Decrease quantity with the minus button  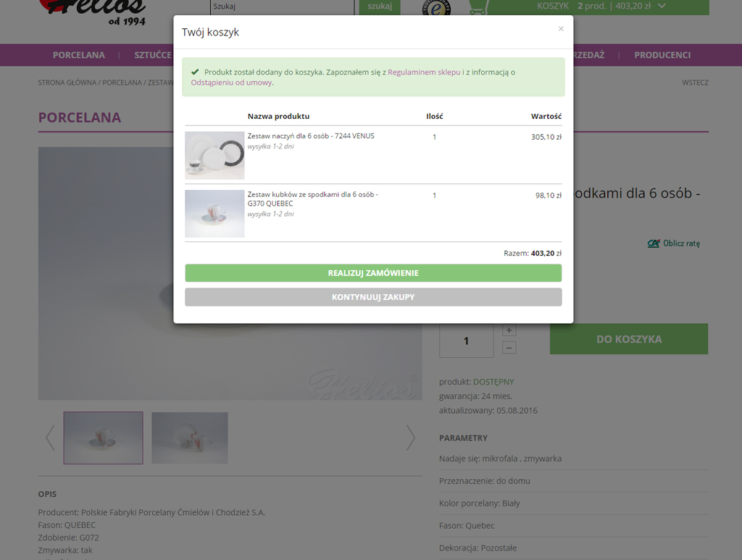pos(509,348)
